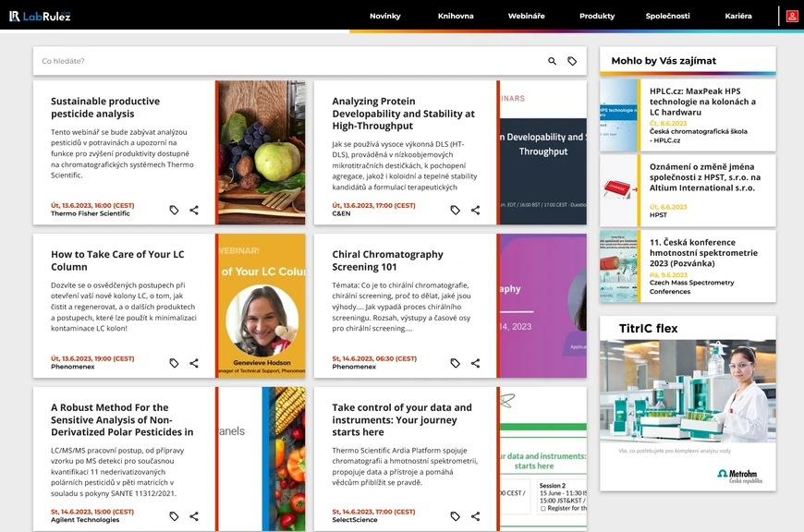Image resolution: width=804 pixels, height=532 pixels.
Task: Open the Produkty menu
Action: click(x=597, y=16)
